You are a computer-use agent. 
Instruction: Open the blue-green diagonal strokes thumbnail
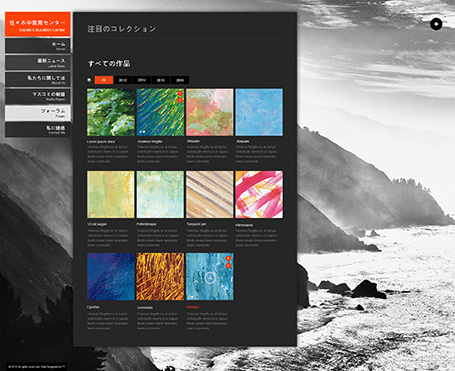click(x=160, y=112)
